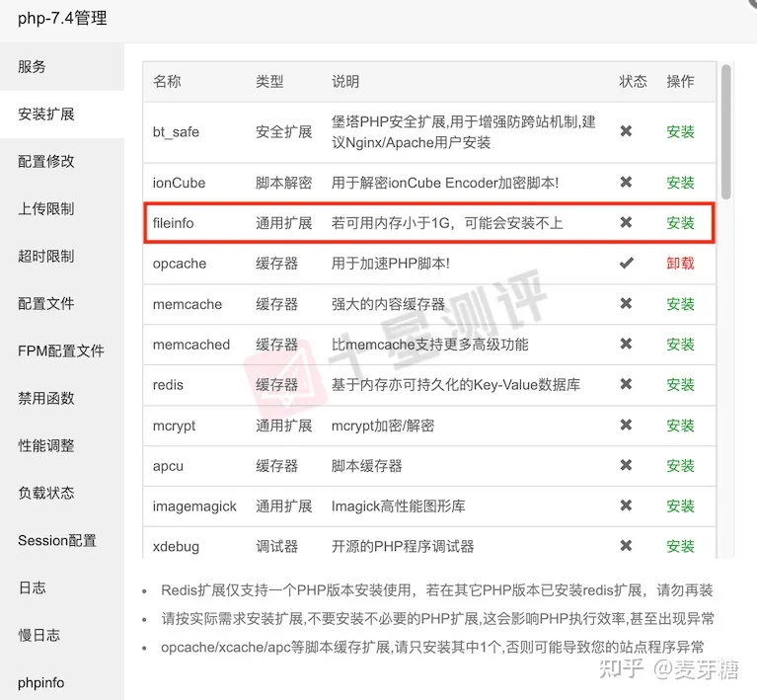The image size is (757, 700).
Task: Install the apcu extension
Action: [x=680, y=466]
